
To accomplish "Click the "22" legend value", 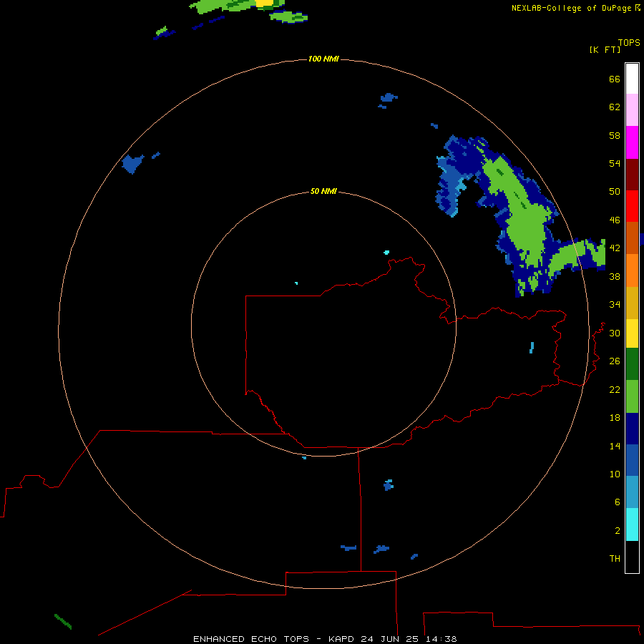I will (615, 389).
